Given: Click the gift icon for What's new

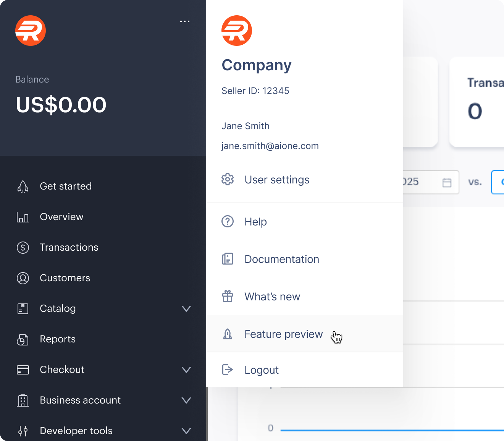Looking at the screenshot, I should [228, 297].
